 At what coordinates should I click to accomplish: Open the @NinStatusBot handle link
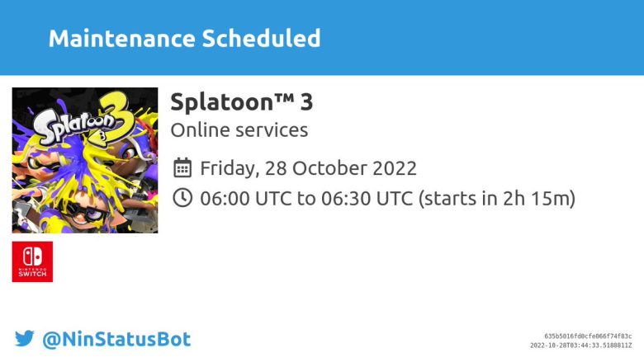click(x=116, y=339)
